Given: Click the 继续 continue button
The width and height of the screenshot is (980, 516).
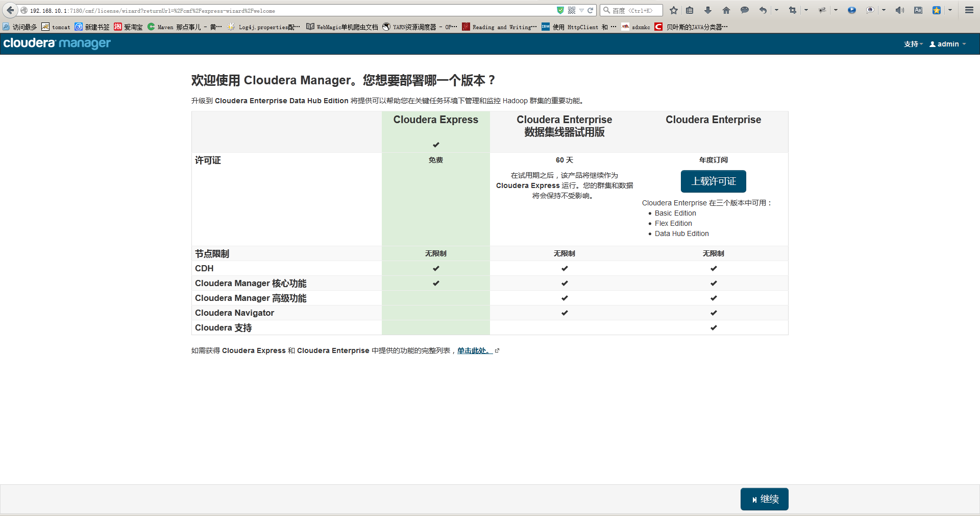Looking at the screenshot, I should (764, 499).
